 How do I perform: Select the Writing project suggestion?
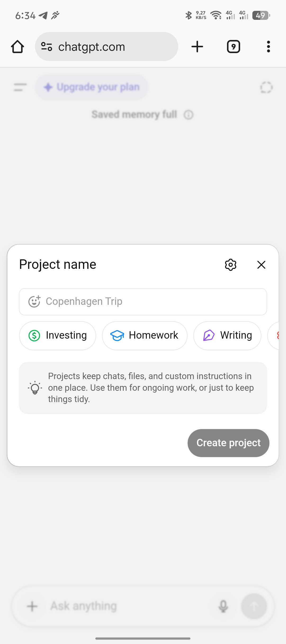pos(227,335)
